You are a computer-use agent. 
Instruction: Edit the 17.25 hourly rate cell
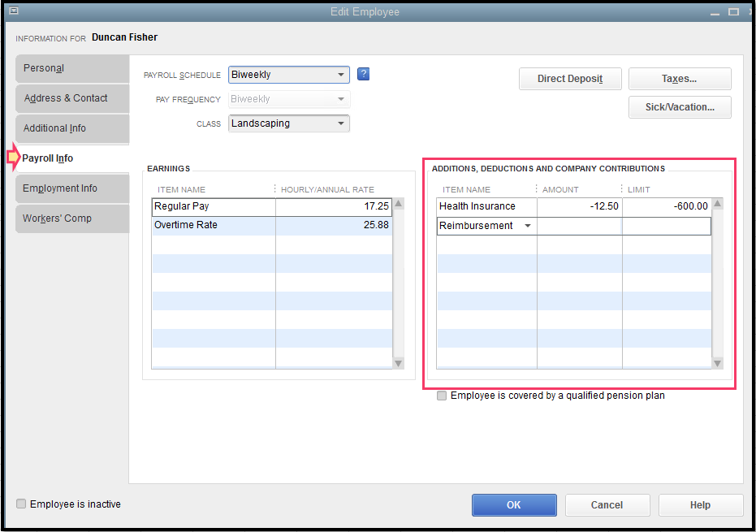pyautogui.click(x=334, y=206)
